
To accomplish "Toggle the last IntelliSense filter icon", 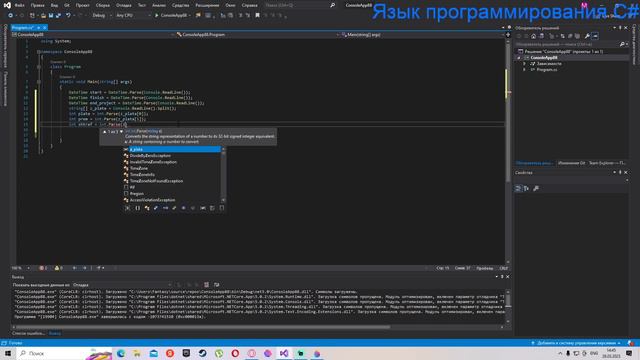I will pyautogui.click(x=222, y=208).
